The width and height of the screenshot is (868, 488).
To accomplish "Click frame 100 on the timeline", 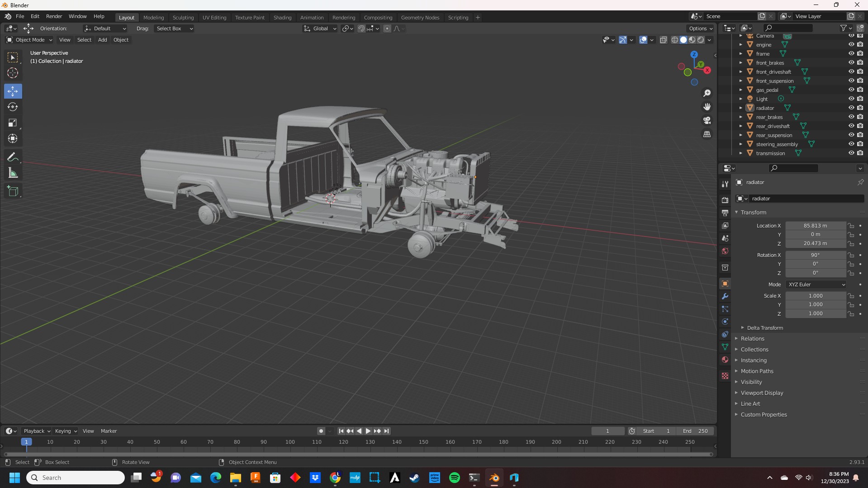I will coord(290,442).
